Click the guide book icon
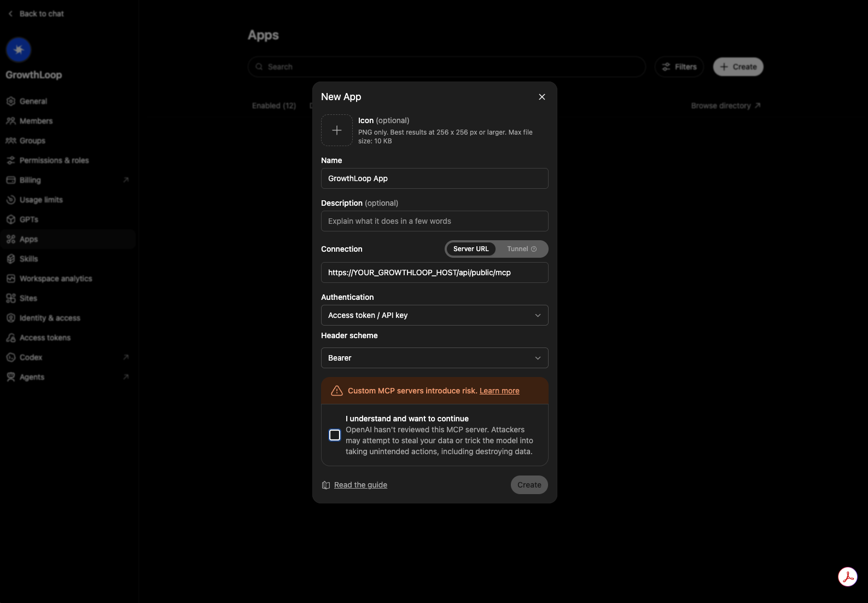The image size is (868, 603). coord(326,485)
